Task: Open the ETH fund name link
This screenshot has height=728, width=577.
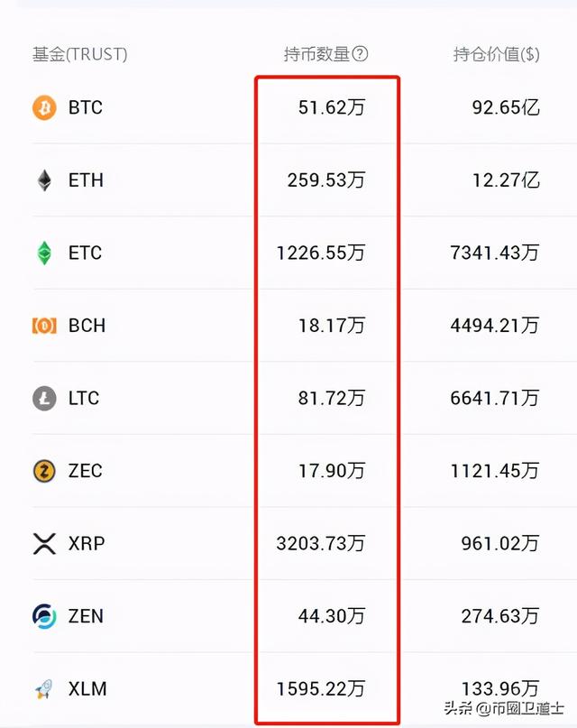Action: click(86, 180)
